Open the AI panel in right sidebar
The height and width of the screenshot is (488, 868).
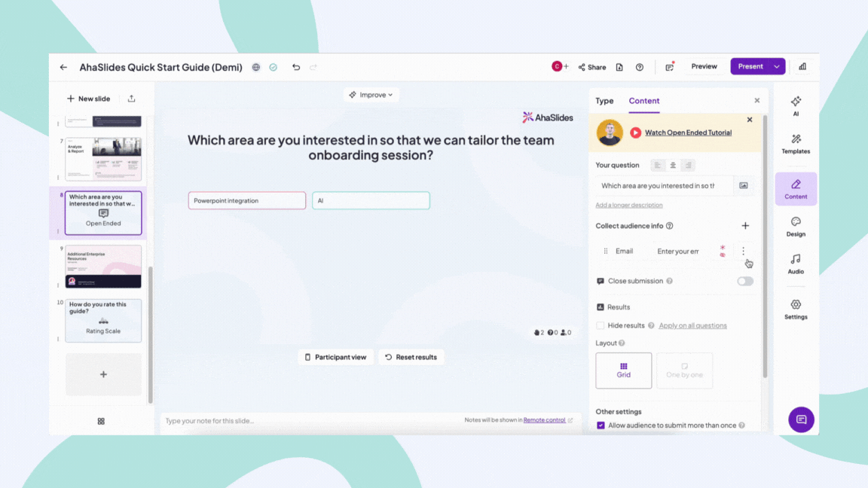point(796,105)
